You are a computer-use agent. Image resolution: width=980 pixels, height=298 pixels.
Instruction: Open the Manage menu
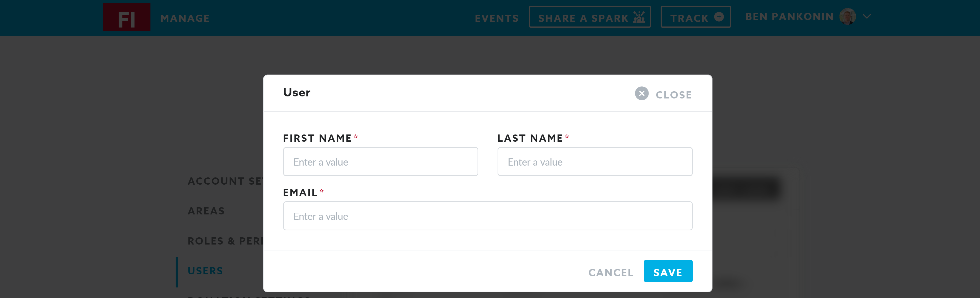[x=185, y=18]
